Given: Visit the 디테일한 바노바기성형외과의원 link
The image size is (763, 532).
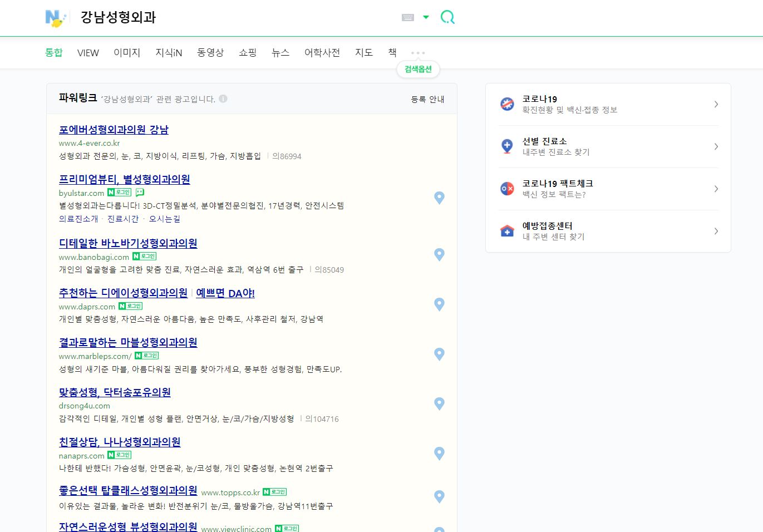Looking at the screenshot, I should click(128, 243).
